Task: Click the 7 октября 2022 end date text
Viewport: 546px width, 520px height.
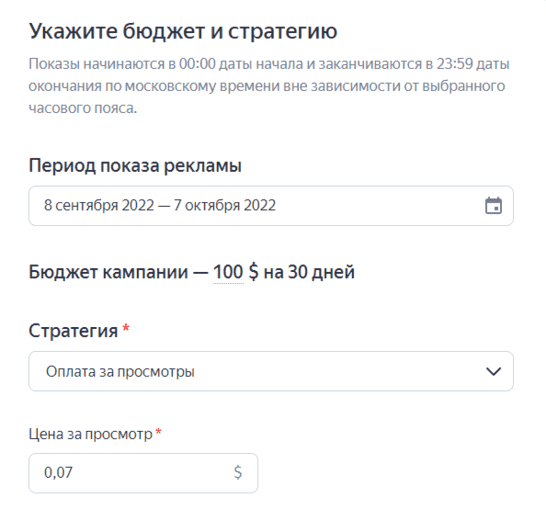Action: 225,205
